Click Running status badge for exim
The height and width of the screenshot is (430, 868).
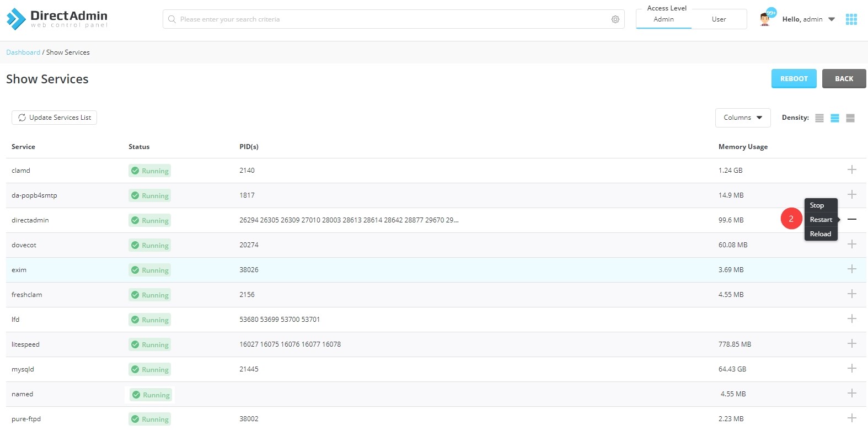tap(149, 270)
